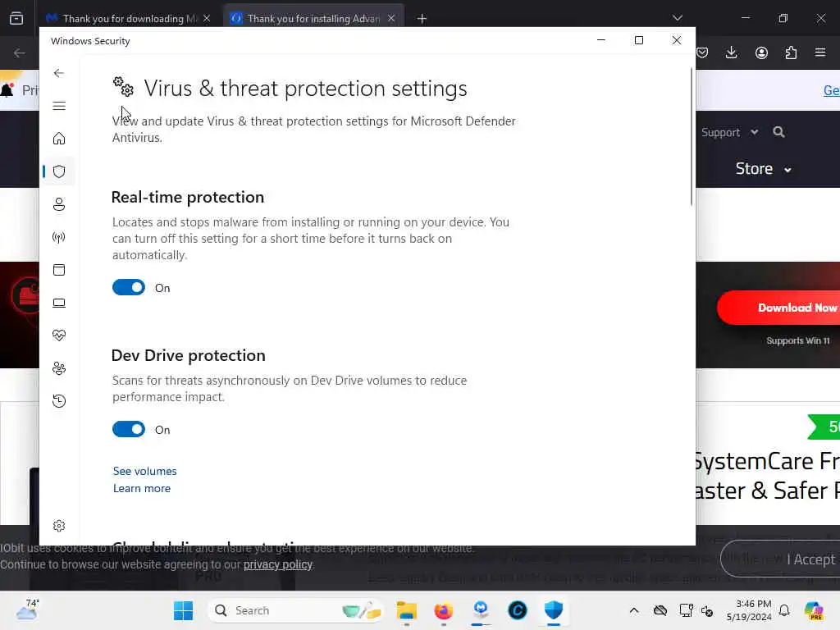840x630 pixels.
Task: Open browser Extensions puzzle icon
Action: point(791,52)
